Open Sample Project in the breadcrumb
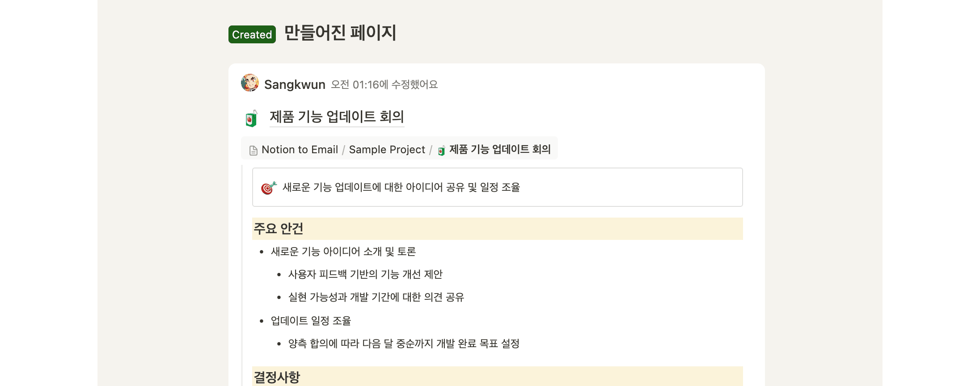 pos(387,150)
